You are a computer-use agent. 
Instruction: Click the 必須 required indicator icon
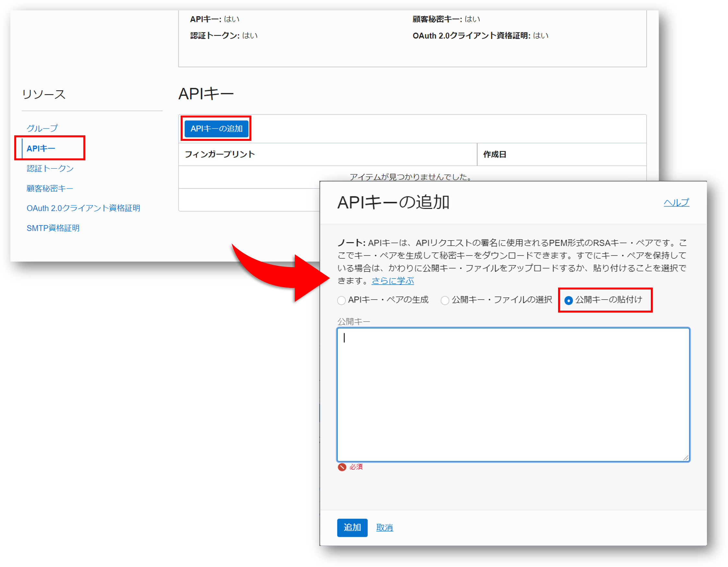342,467
